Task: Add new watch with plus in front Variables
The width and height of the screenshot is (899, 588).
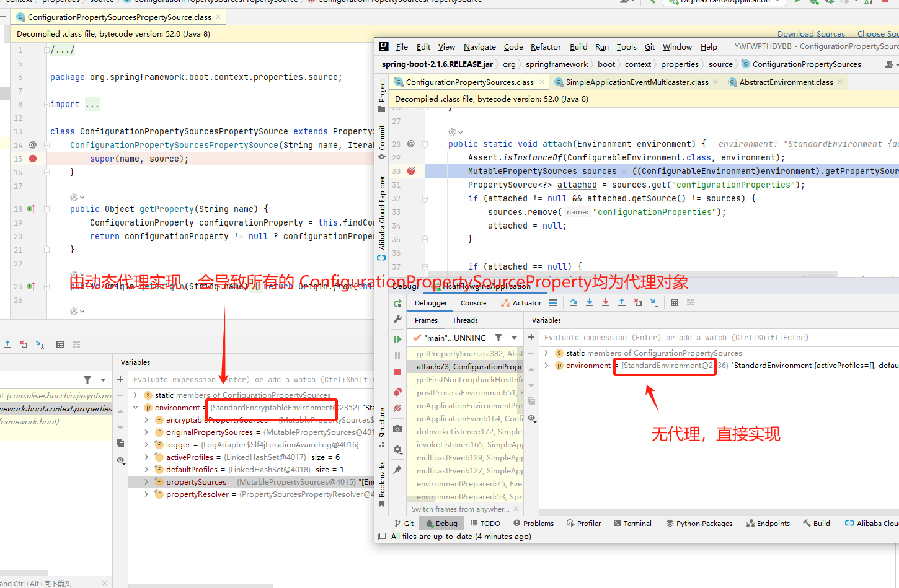Action: click(531, 337)
